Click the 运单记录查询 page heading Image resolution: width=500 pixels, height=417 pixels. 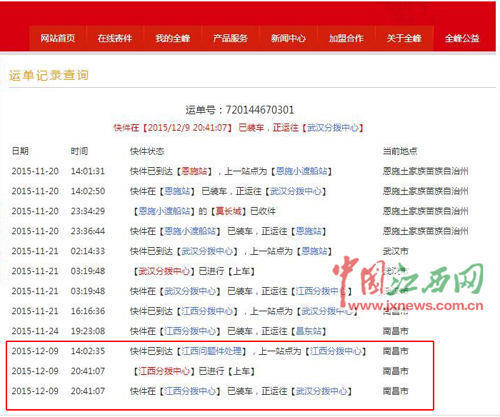pyautogui.click(x=49, y=75)
